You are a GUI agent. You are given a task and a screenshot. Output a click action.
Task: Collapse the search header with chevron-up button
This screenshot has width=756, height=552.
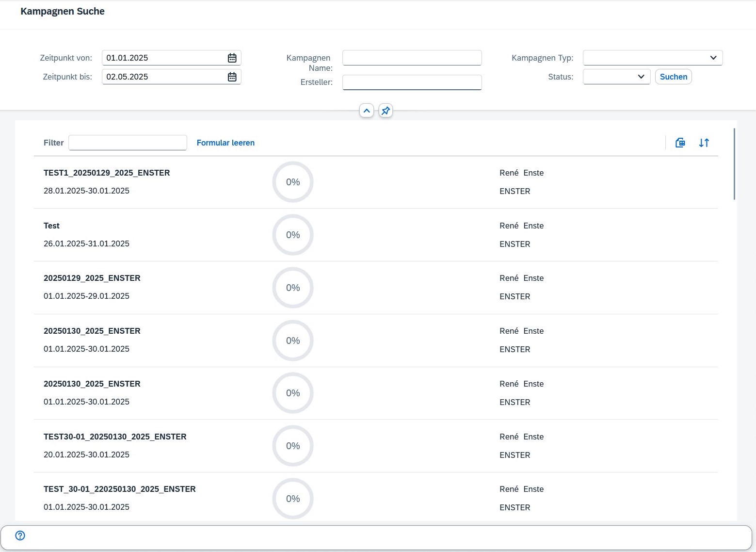pyautogui.click(x=367, y=111)
